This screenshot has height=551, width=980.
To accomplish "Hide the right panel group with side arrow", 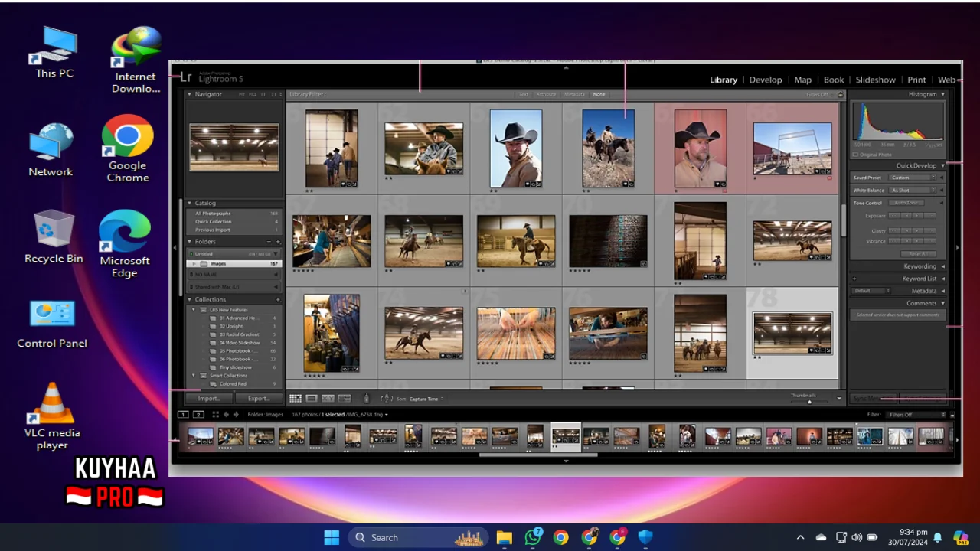I will [x=958, y=248].
